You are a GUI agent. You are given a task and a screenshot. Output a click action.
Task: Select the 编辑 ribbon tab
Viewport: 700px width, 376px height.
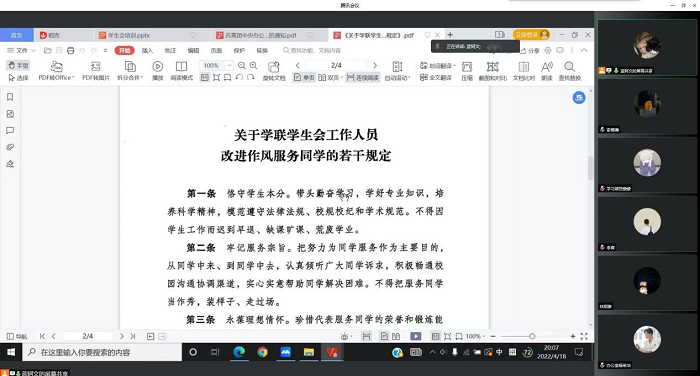[x=193, y=50]
